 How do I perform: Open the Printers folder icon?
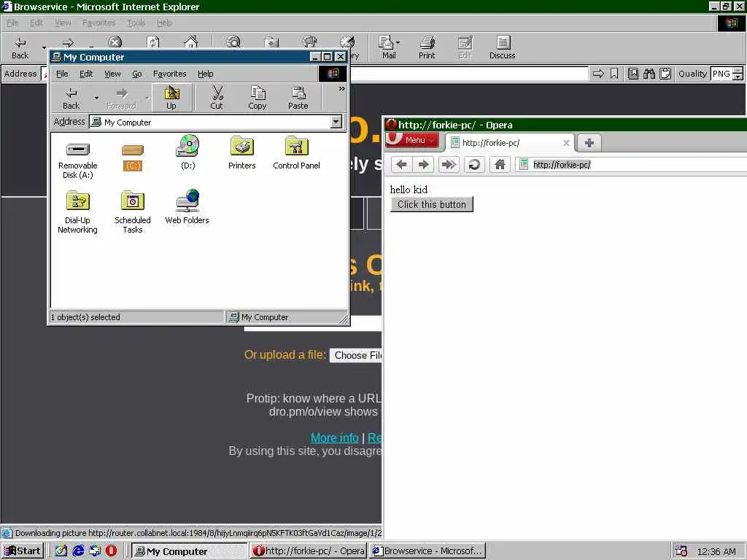241,152
